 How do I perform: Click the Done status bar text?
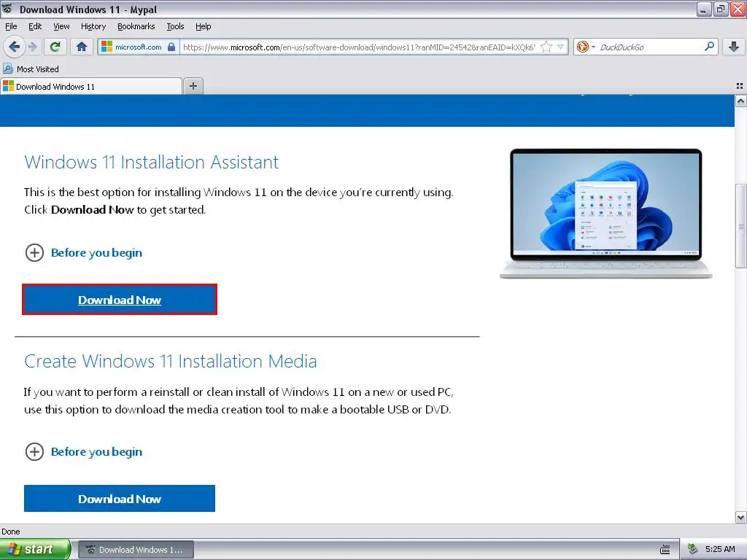10,532
